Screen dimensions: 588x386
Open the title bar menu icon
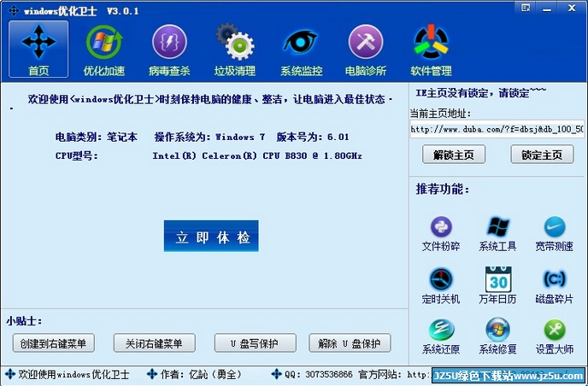tap(526, 9)
